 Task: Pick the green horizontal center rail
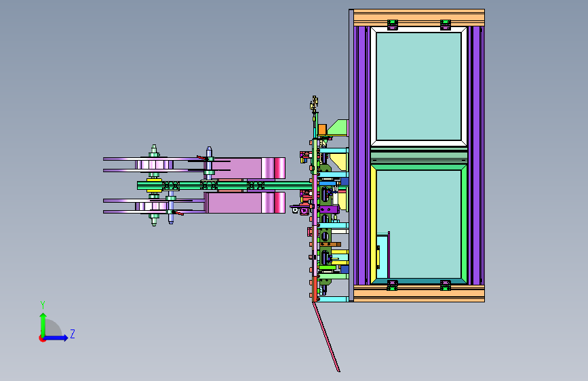[x=224, y=186]
